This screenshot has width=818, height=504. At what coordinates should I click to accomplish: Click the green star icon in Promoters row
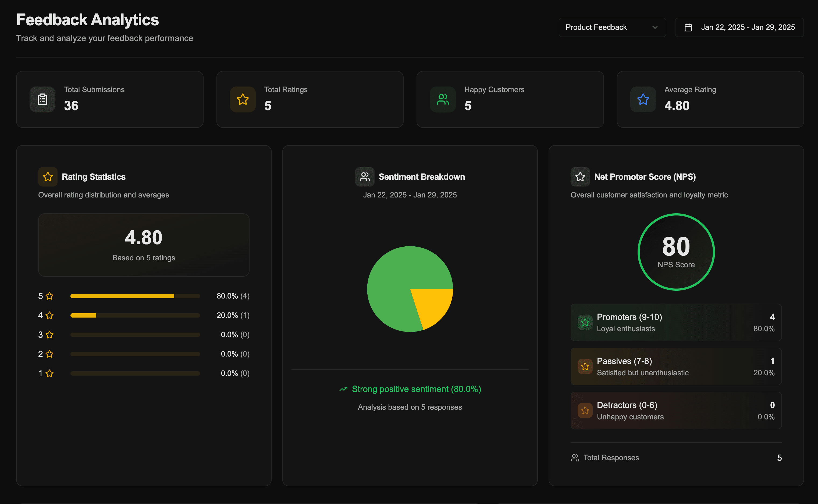point(585,322)
